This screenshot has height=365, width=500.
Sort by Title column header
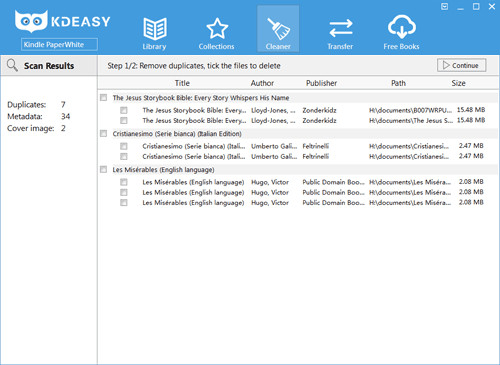182,83
